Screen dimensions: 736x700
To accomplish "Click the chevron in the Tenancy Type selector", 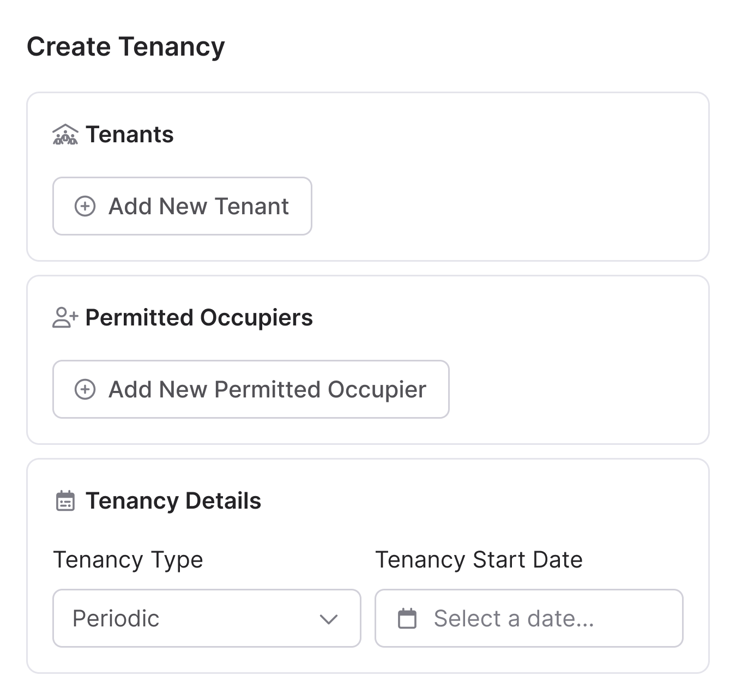I will tap(328, 619).
